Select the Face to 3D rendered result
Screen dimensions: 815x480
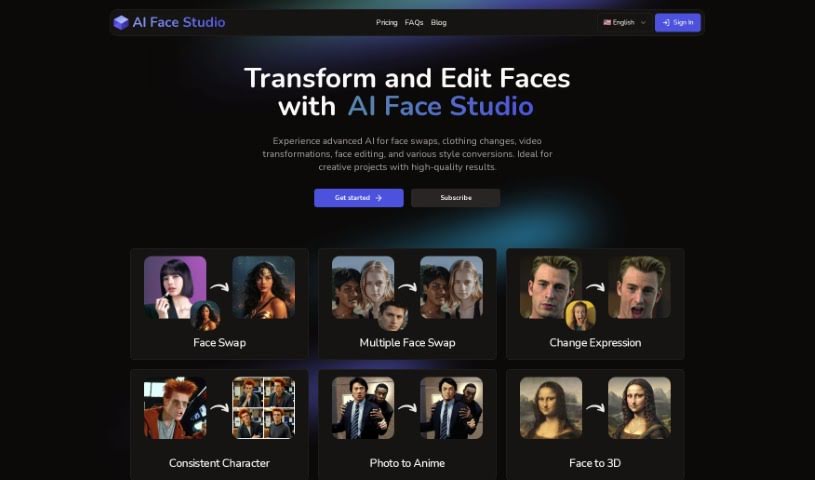pos(639,408)
